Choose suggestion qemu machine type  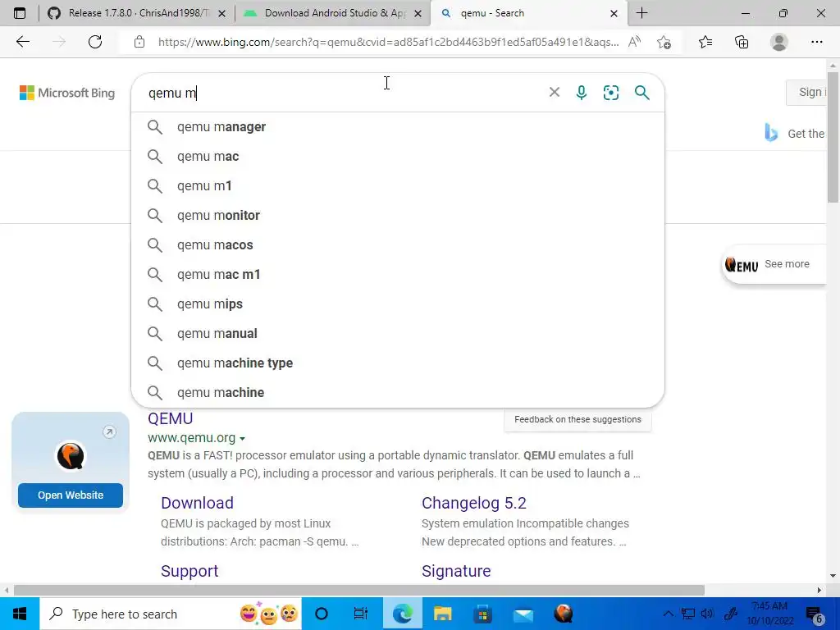398,363
